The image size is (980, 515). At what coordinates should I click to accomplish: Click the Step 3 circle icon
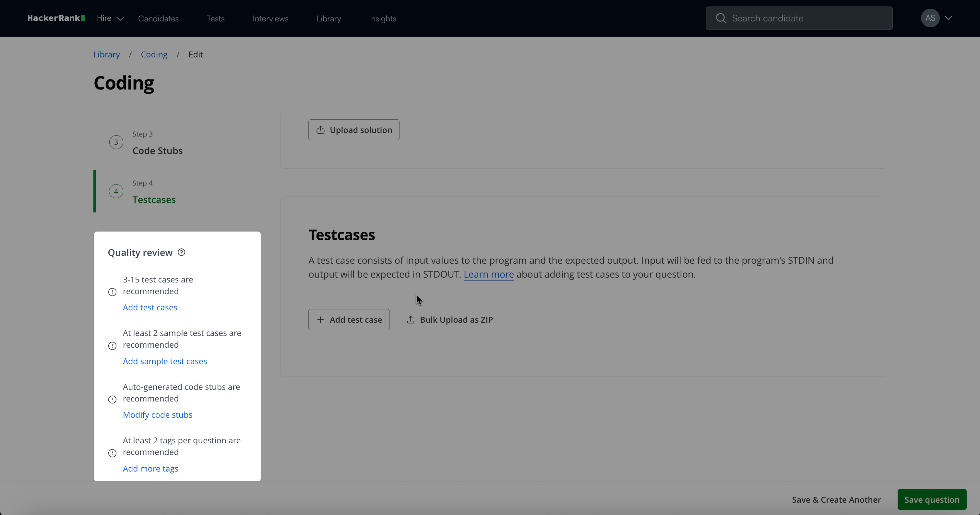pyautogui.click(x=116, y=142)
